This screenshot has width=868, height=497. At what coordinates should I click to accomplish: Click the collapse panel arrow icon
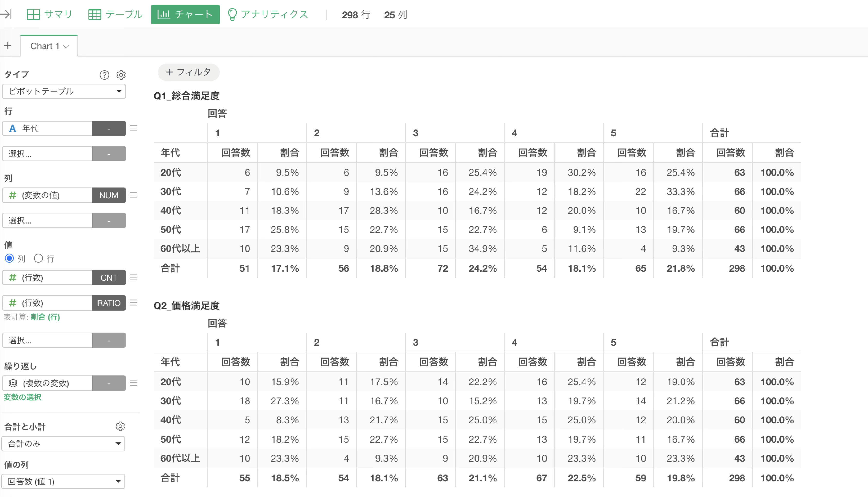point(6,14)
